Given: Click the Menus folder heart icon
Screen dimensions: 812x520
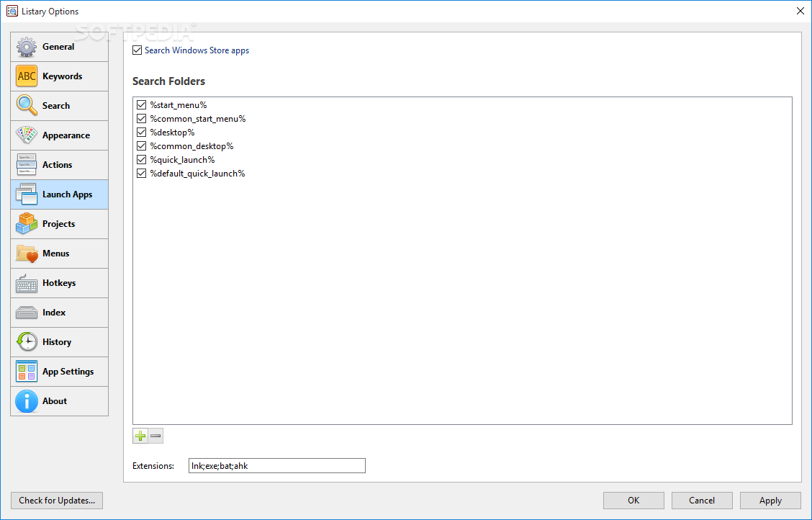Looking at the screenshot, I should point(27,254).
